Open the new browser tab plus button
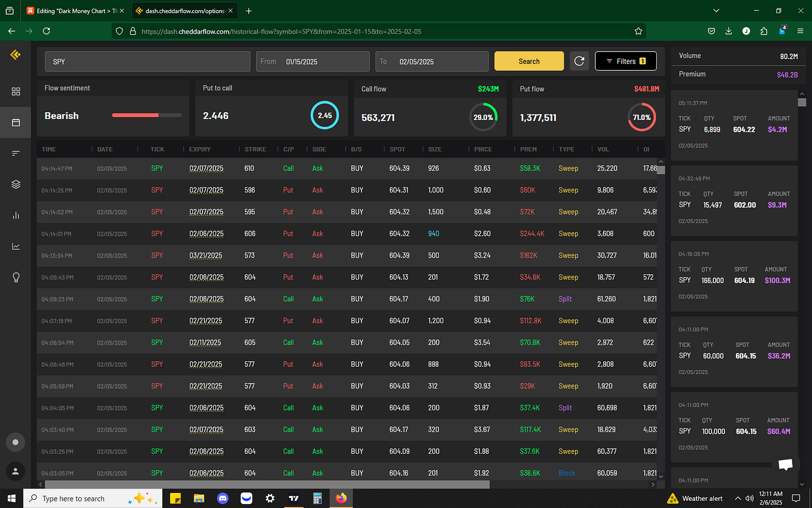 click(249, 11)
